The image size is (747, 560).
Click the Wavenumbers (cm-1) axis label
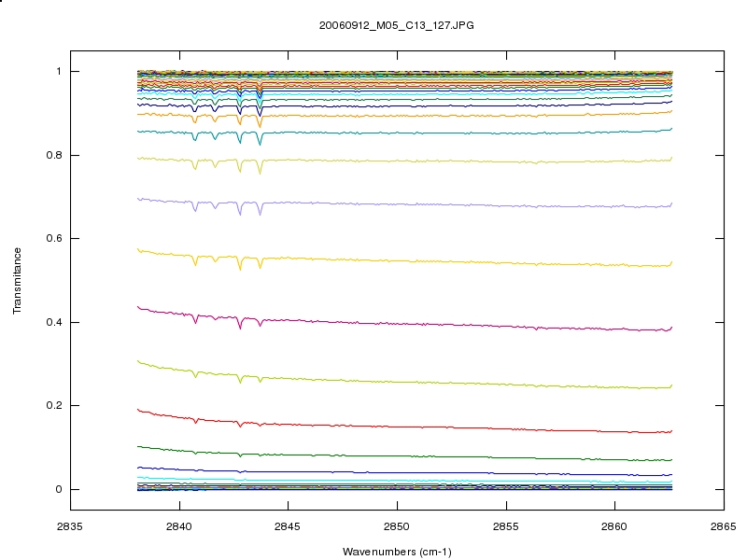coord(397,552)
